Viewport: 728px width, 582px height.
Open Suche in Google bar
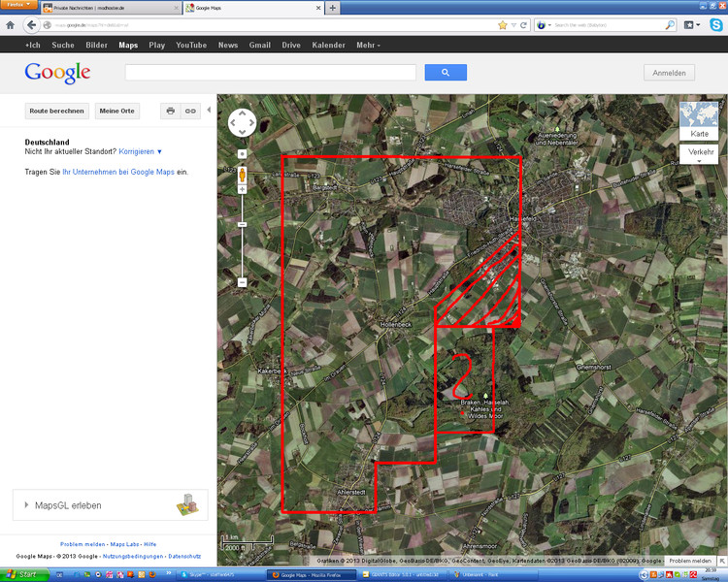[x=63, y=45]
